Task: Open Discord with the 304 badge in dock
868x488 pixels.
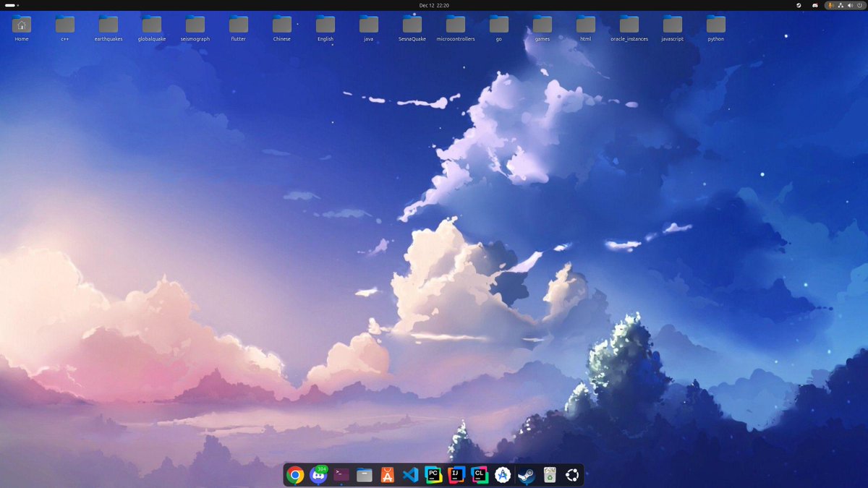Action: coord(318,475)
